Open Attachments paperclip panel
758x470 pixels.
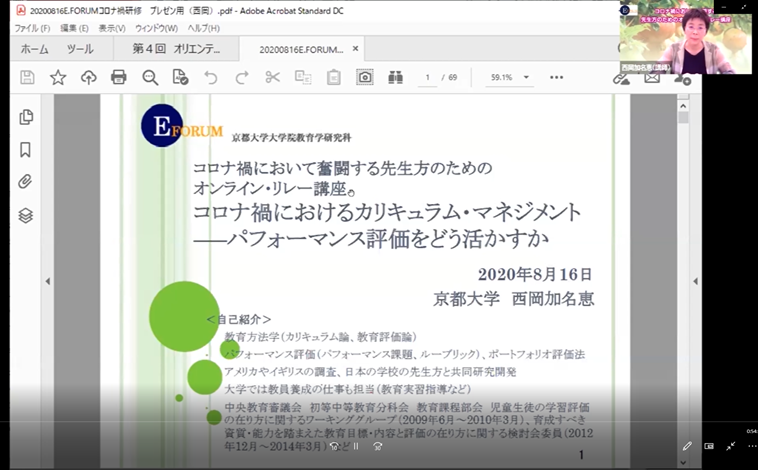25,182
